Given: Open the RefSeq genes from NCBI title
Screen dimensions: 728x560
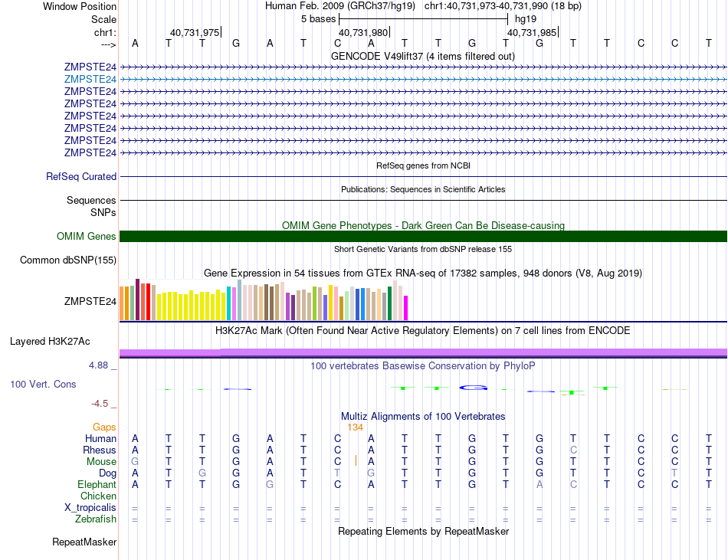Looking at the screenshot, I should pos(423,165).
